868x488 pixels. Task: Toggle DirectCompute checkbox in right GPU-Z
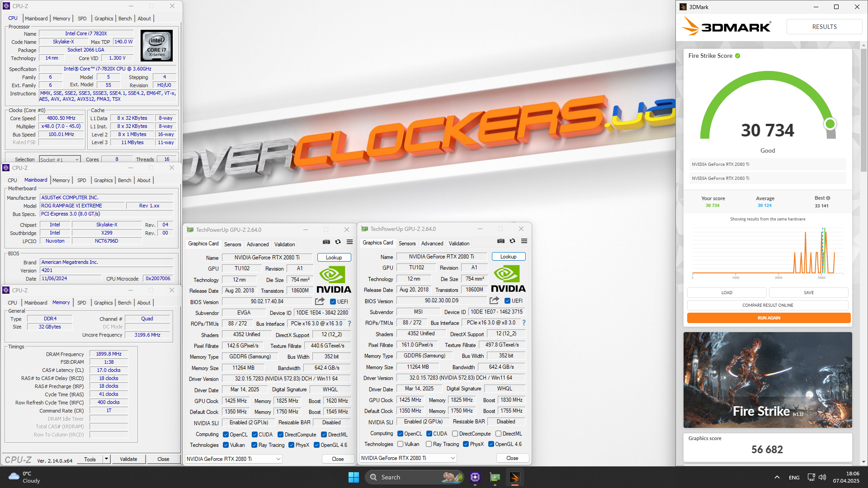point(455,434)
